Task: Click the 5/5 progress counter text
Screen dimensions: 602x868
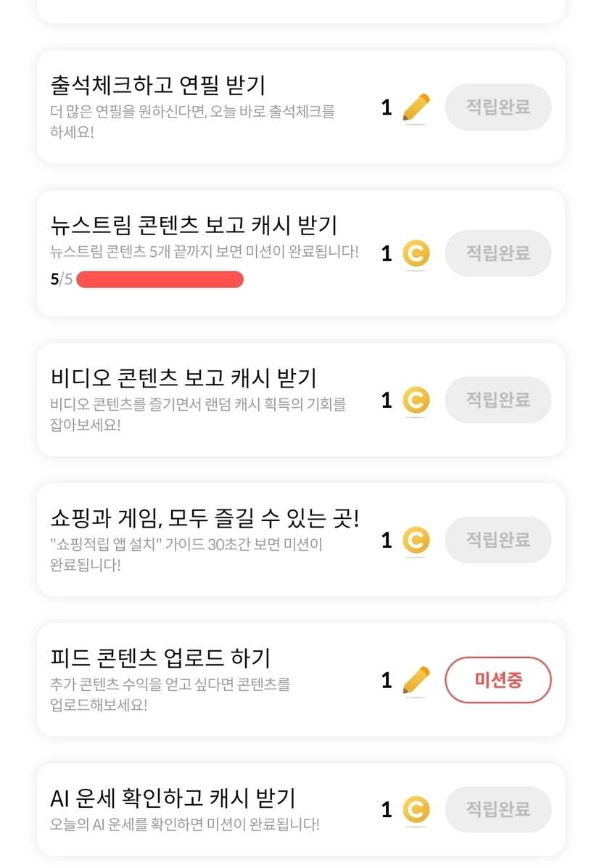Action: (x=62, y=279)
